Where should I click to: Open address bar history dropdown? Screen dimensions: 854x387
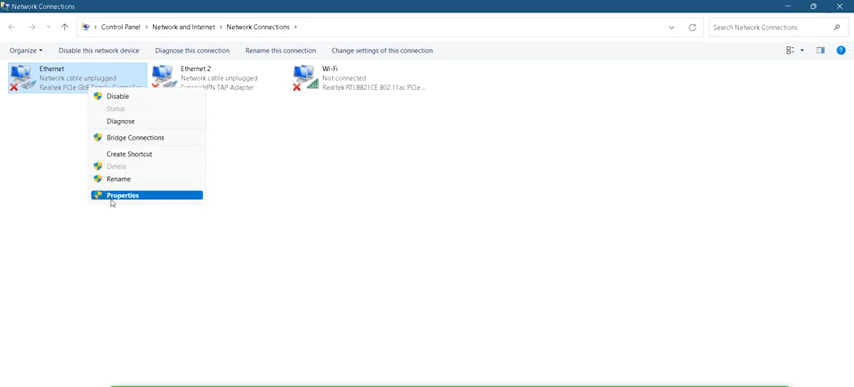point(672,27)
